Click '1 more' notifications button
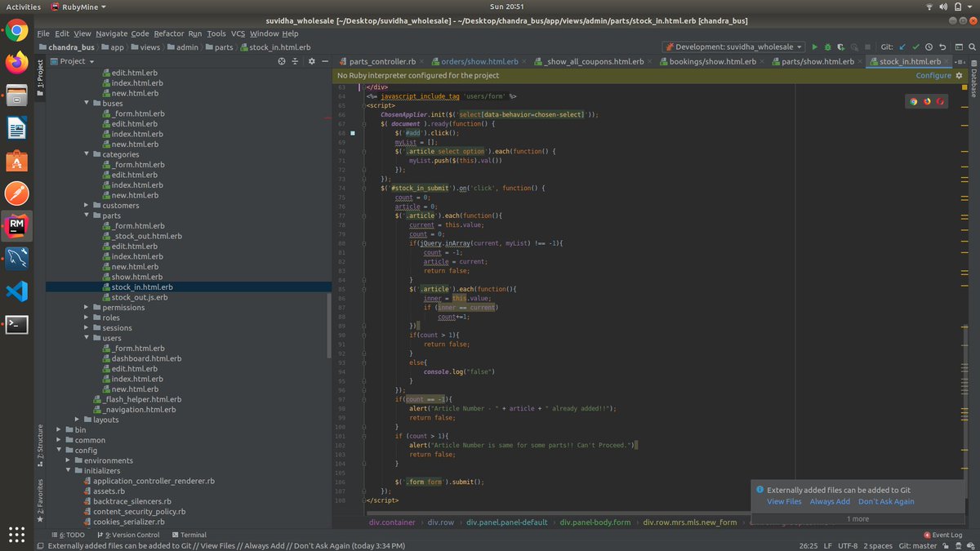Image resolution: width=980 pixels, height=551 pixels. [857, 518]
